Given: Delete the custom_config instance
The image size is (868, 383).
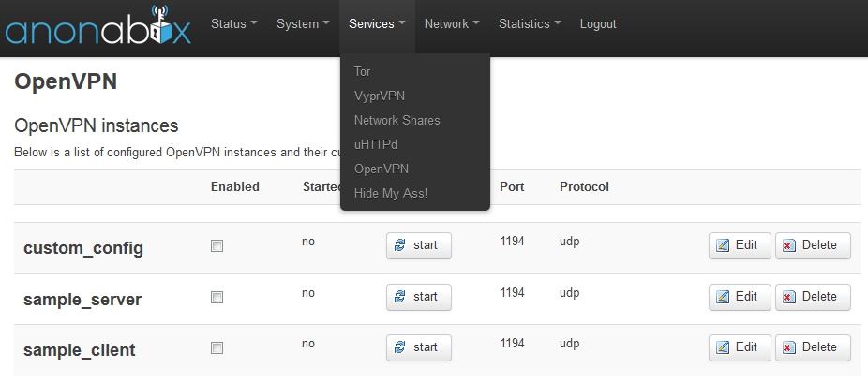Looking at the screenshot, I should tap(812, 245).
